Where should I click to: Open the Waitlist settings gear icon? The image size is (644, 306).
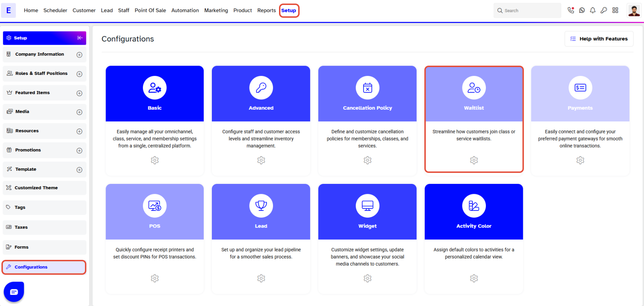474,160
